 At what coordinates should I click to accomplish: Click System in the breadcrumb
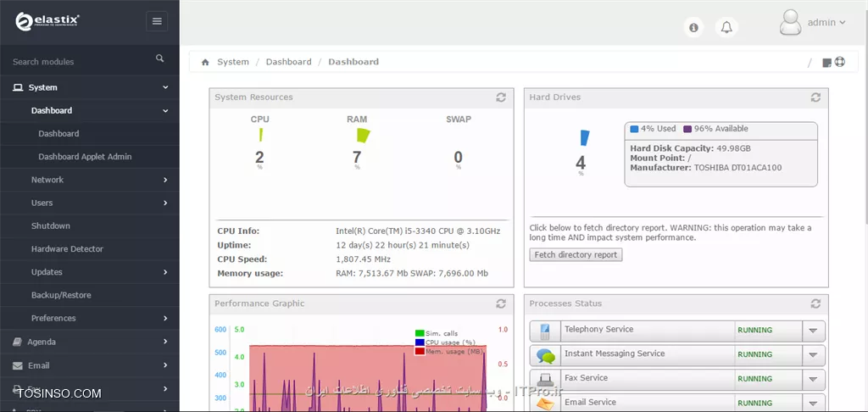pos(233,62)
